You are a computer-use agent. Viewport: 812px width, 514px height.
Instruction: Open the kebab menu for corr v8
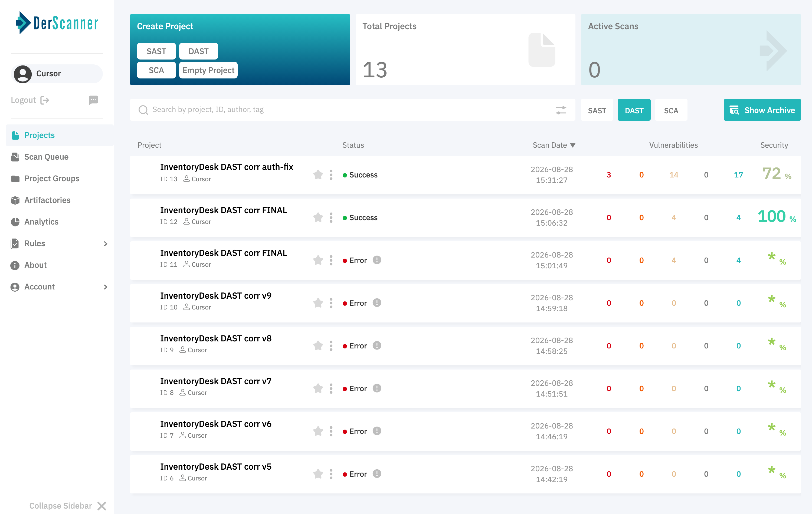pos(331,346)
